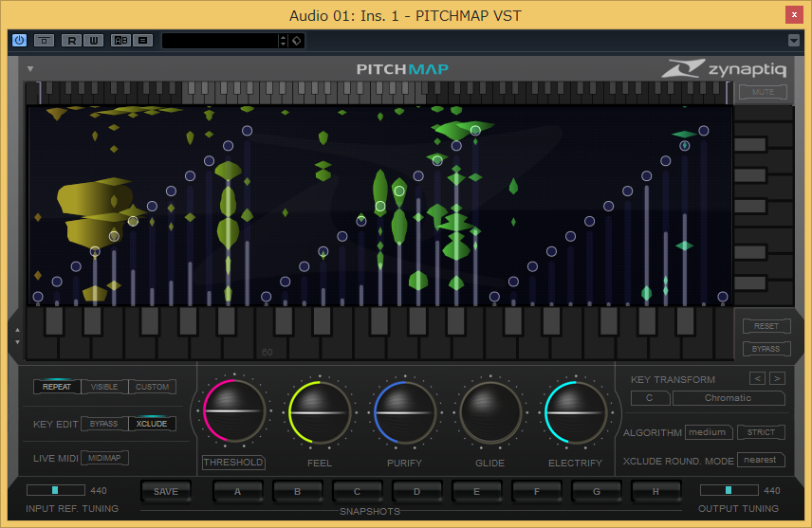Expand the small triangle menu left of the PITCHMAP logo
This screenshot has width=812, height=528.
pyautogui.click(x=30, y=69)
